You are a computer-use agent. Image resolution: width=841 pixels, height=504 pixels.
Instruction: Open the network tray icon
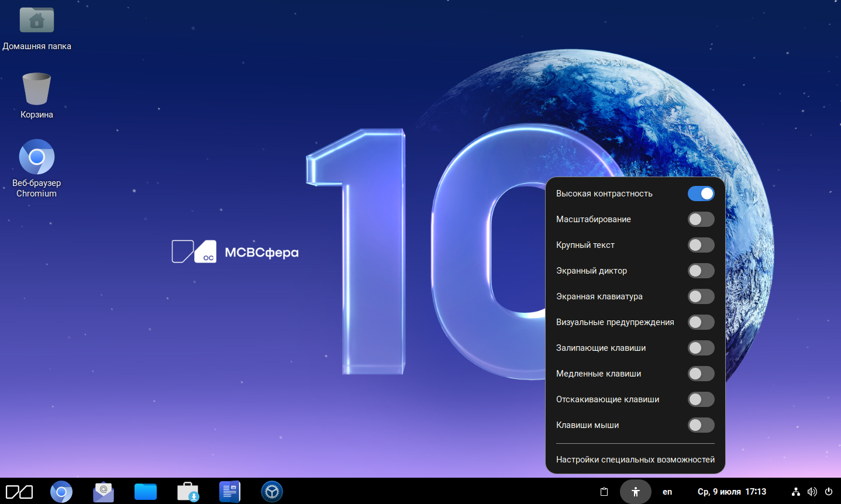(795, 492)
